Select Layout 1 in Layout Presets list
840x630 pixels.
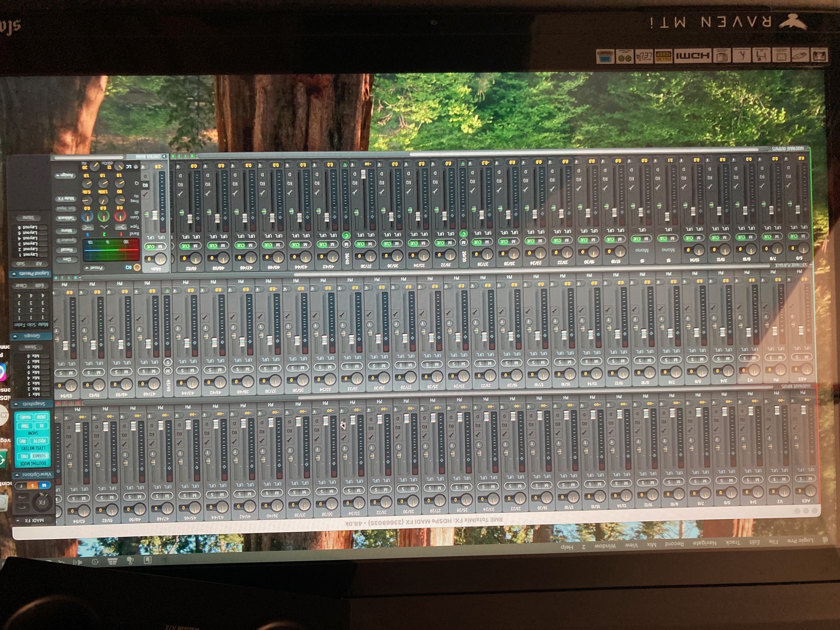[30, 255]
